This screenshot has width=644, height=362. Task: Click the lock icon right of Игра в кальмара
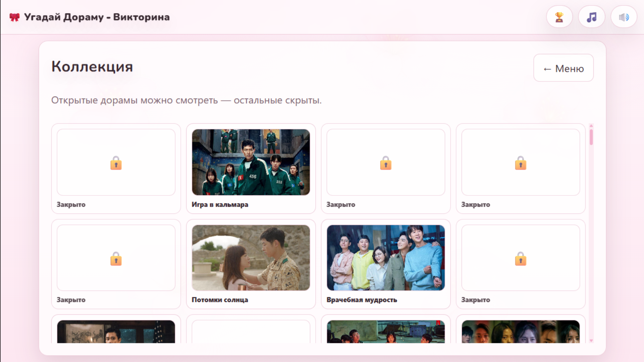(385, 163)
